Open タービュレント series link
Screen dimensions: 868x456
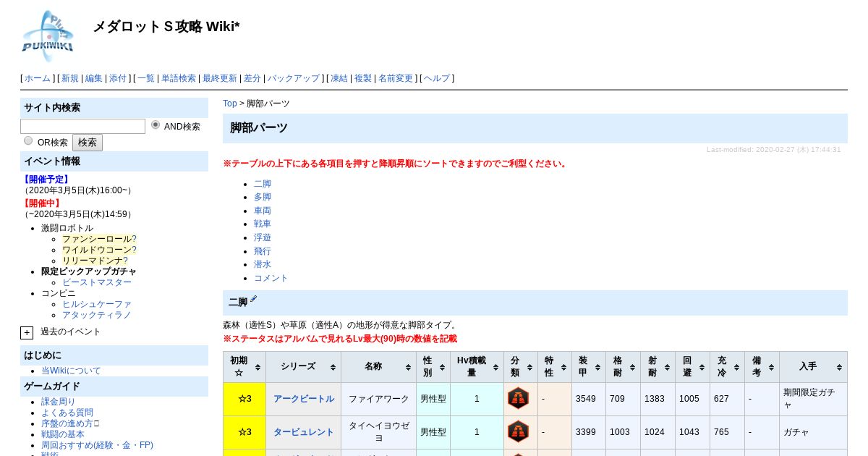(x=304, y=432)
